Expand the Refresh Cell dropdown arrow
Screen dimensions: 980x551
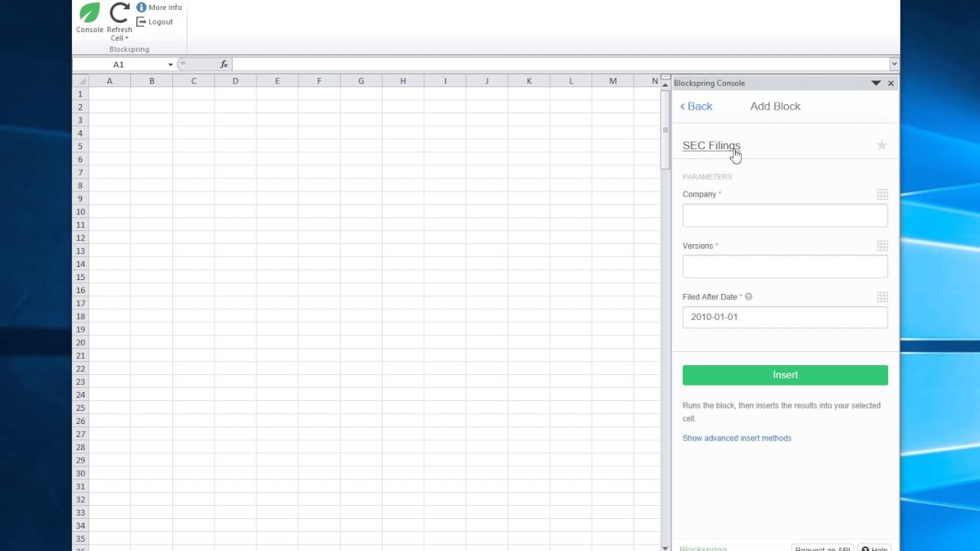126,38
